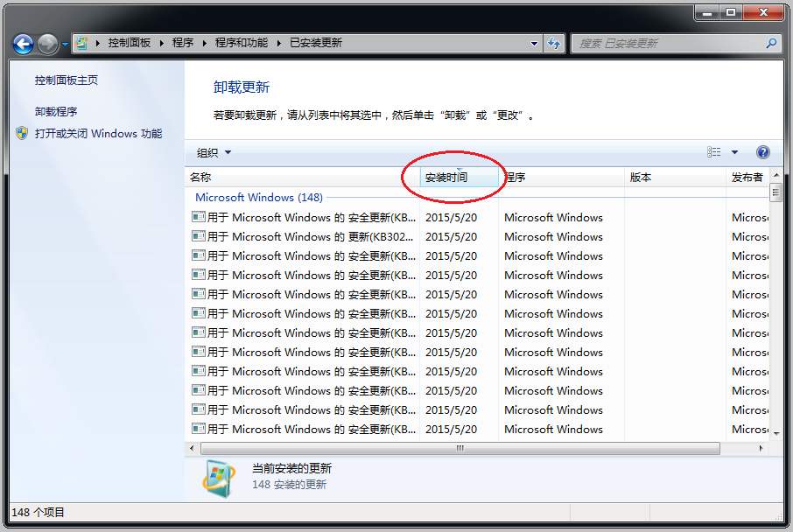Sort by 名称 column header

pos(303,177)
